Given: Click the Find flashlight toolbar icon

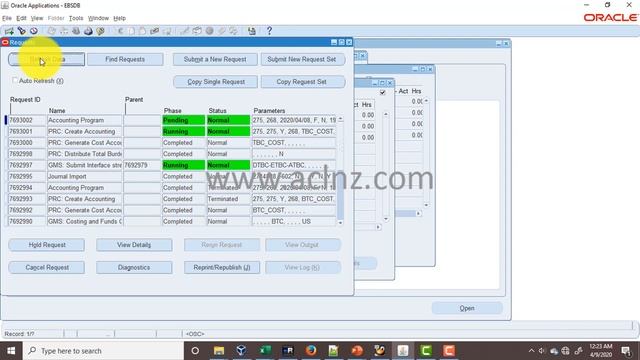Looking at the screenshot, I should [22, 31].
